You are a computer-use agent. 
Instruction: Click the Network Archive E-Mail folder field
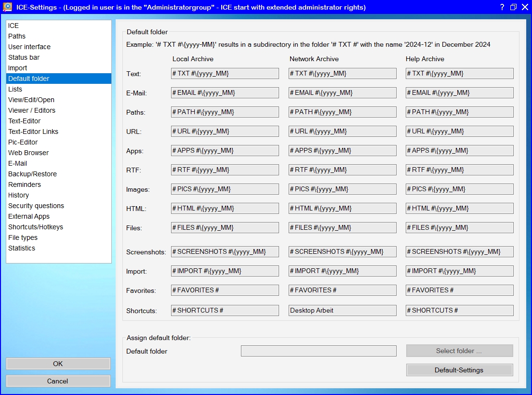point(343,93)
